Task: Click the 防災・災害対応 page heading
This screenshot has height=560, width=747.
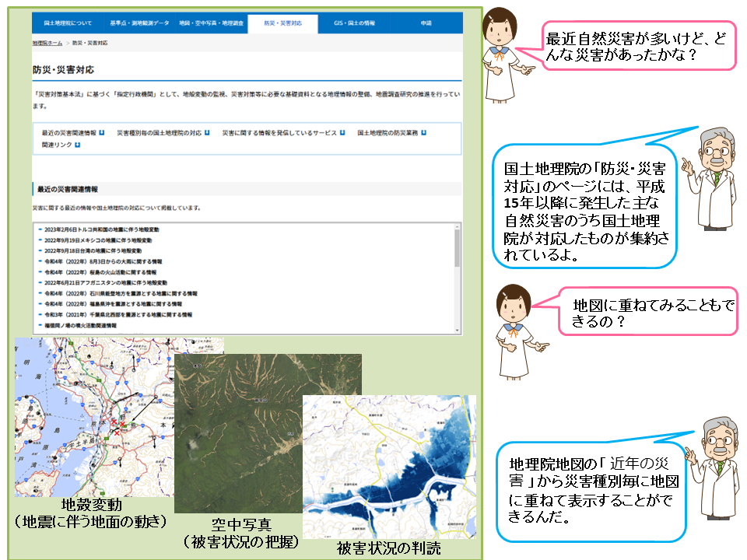Action: 63,70
